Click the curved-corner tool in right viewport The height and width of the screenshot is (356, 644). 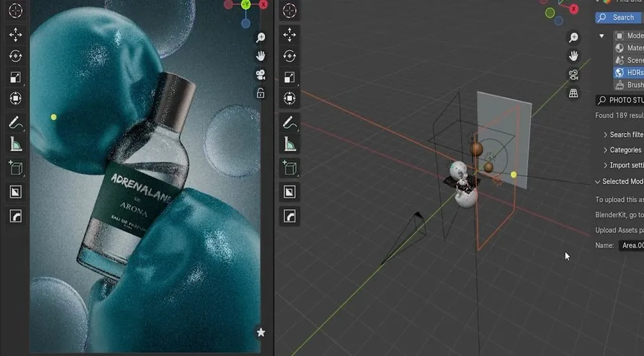[290, 216]
